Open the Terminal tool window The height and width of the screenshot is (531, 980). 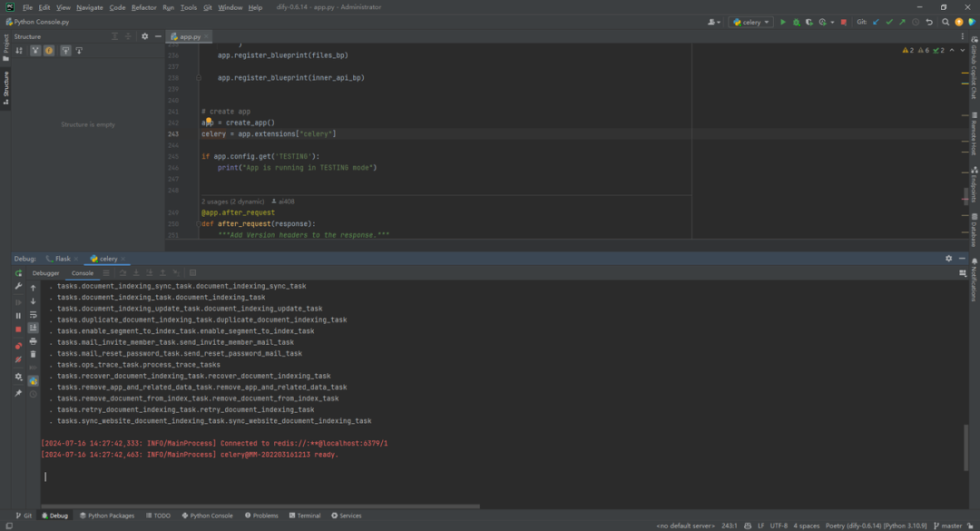[x=305, y=516]
